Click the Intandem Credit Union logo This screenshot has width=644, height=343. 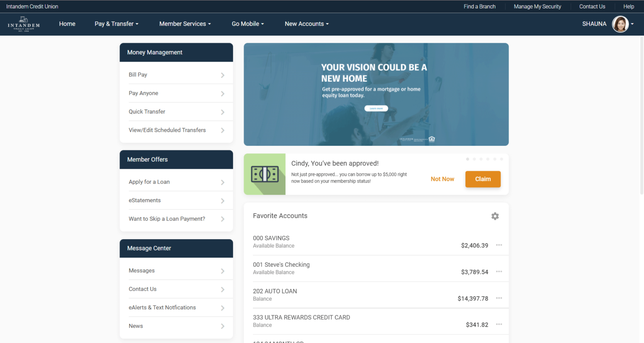coord(23,24)
